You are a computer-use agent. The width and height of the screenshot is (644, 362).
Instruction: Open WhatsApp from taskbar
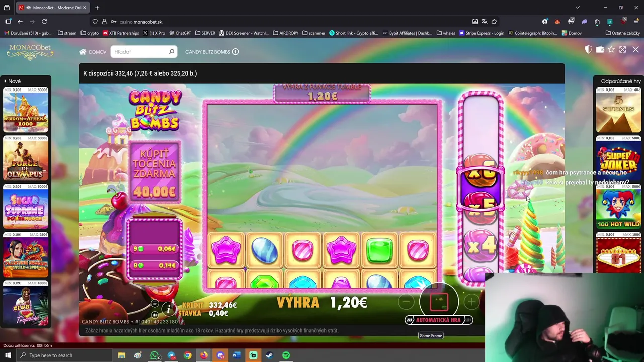coord(155,355)
